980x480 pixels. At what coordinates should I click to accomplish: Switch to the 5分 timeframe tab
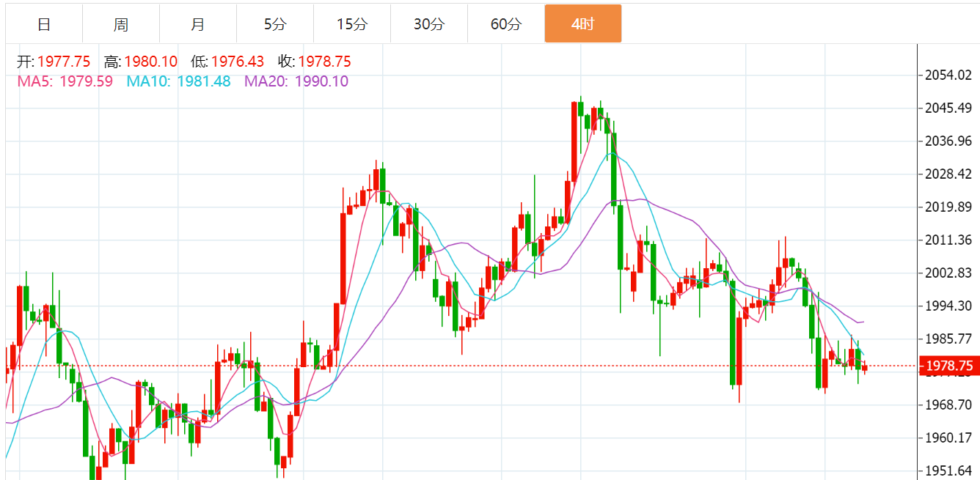coord(275,24)
